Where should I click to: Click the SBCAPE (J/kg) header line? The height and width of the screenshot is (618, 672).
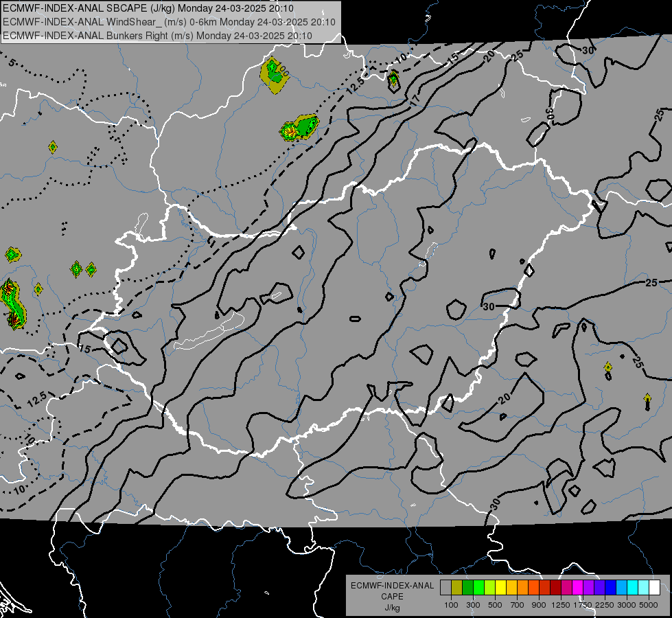click(148, 8)
